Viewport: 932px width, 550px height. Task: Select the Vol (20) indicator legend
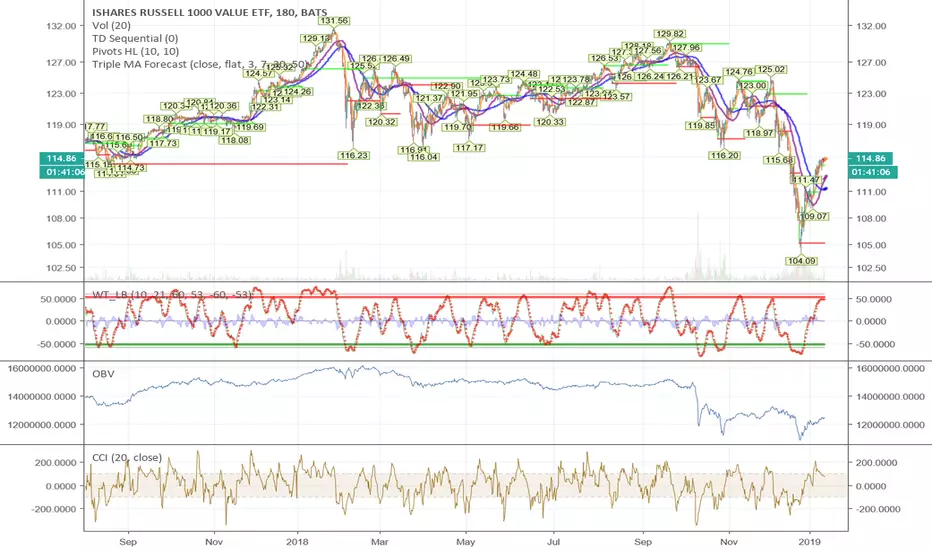click(111, 26)
